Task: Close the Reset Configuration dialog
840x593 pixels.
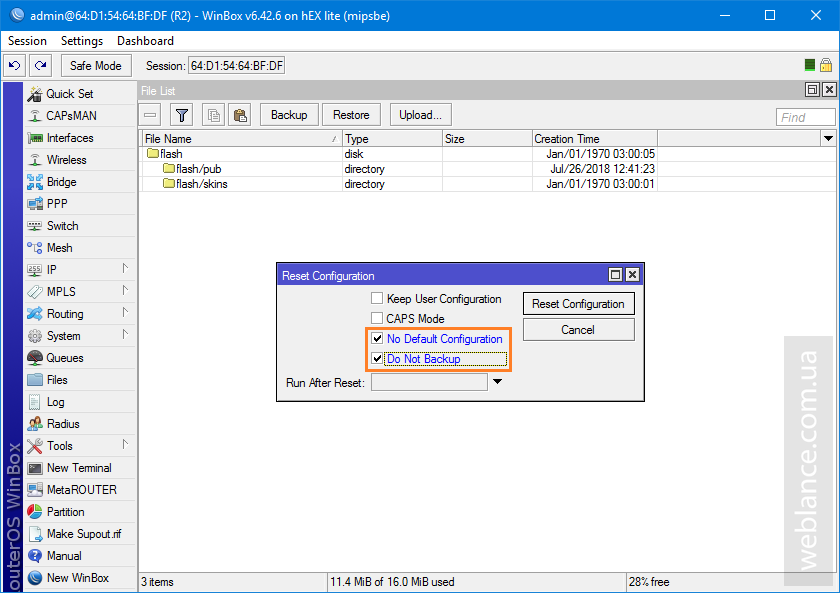Action: (632, 275)
